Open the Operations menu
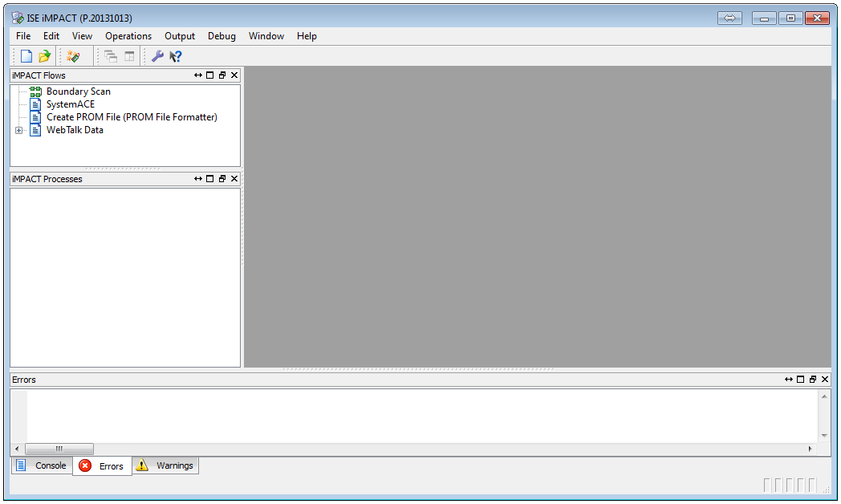The height and width of the screenshot is (504, 841). [x=128, y=36]
